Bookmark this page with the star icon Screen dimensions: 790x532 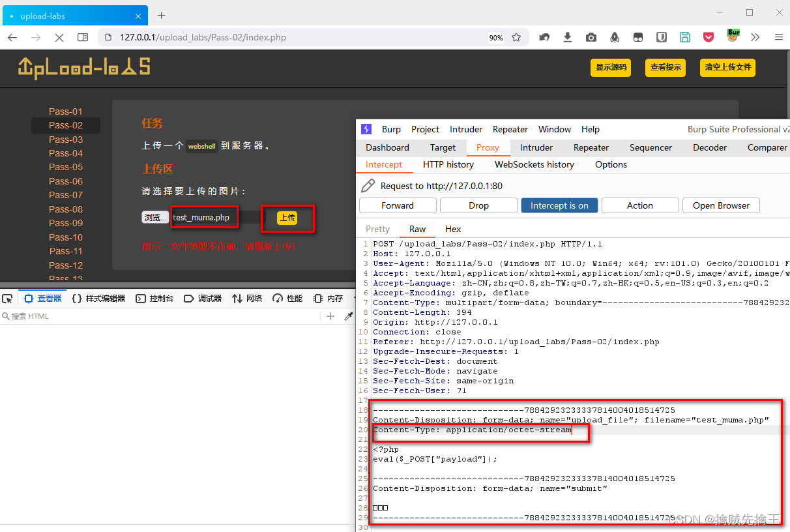(516, 37)
